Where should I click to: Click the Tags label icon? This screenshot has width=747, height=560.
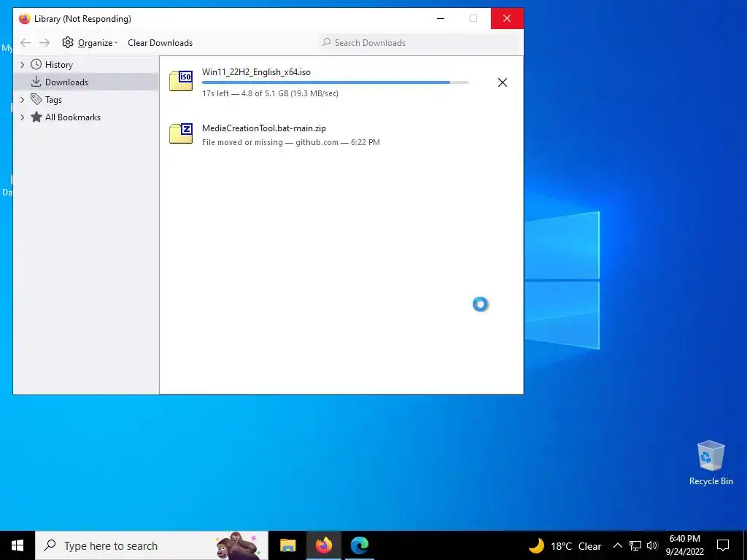pyautogui.click(x=36, y=99)
